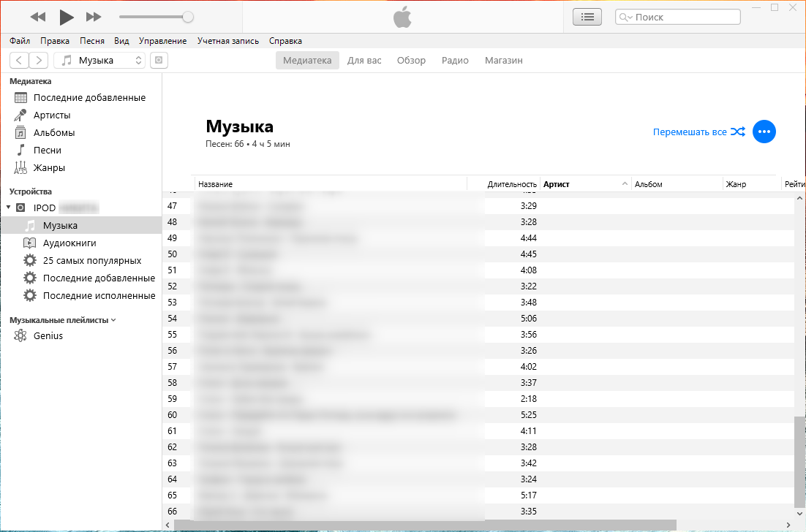Select Песни in the sidebar
Image resolution: width=806 pixels, height=532 pixels.
[x=81, y=150]
